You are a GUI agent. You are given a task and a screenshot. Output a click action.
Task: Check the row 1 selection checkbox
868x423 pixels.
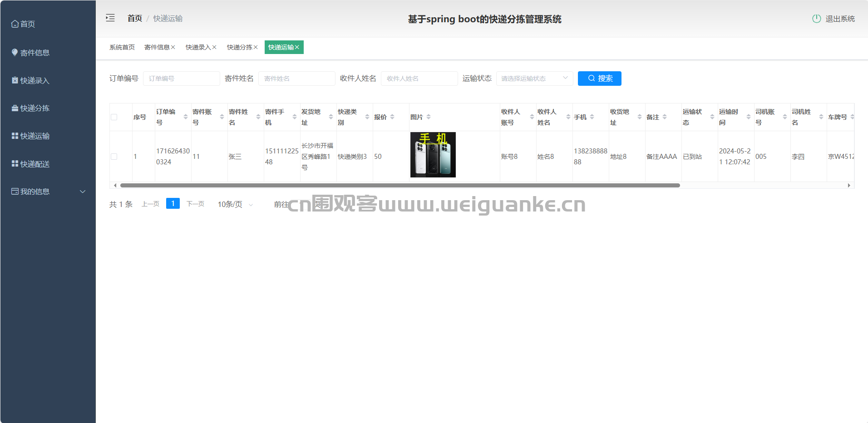click(114, 157)
